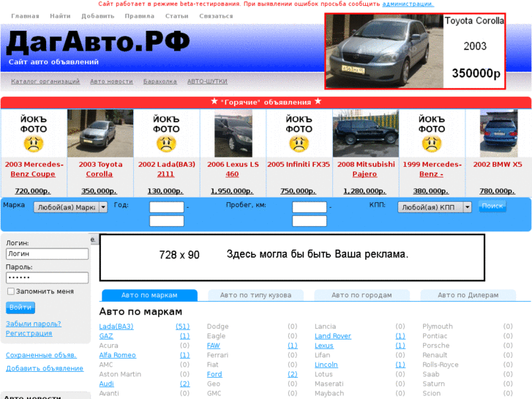This screenshot has width=532, height=399.
Task: Click the Поиск search button
Action: coord(492,206)
